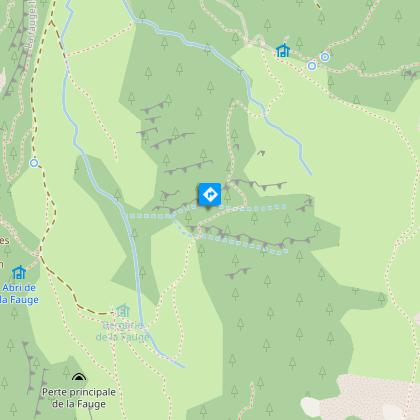Screen dimensions: 420x420
Task: Click the Bergerie de la Fauge hut icon
Action: tap(122, 311)
